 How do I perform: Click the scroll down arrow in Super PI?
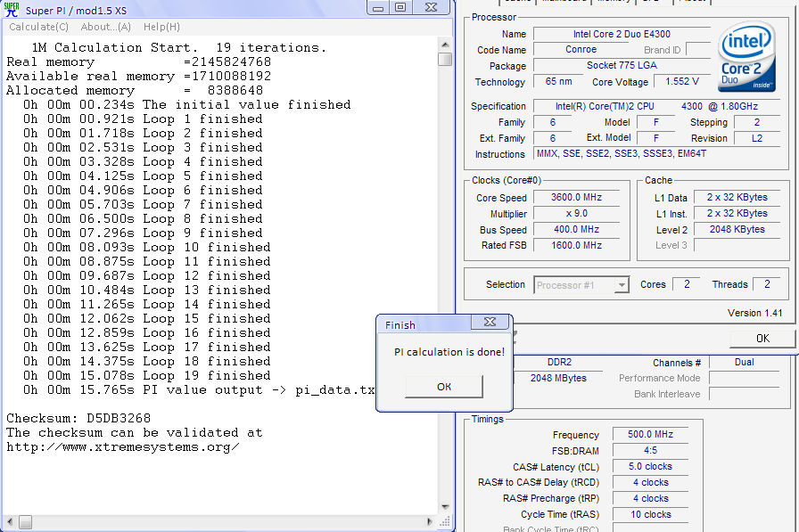(x=445, y=507)
